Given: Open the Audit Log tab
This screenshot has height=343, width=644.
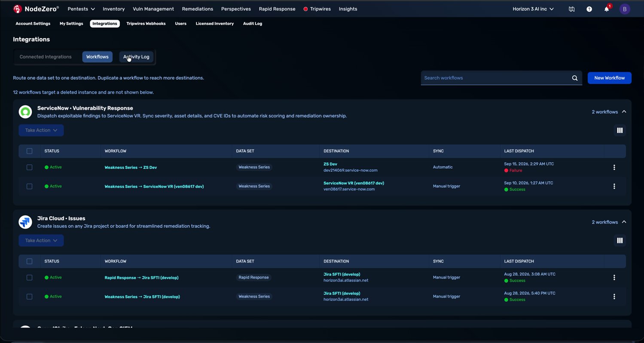Looking at the screenshot, I should (253, 24).
